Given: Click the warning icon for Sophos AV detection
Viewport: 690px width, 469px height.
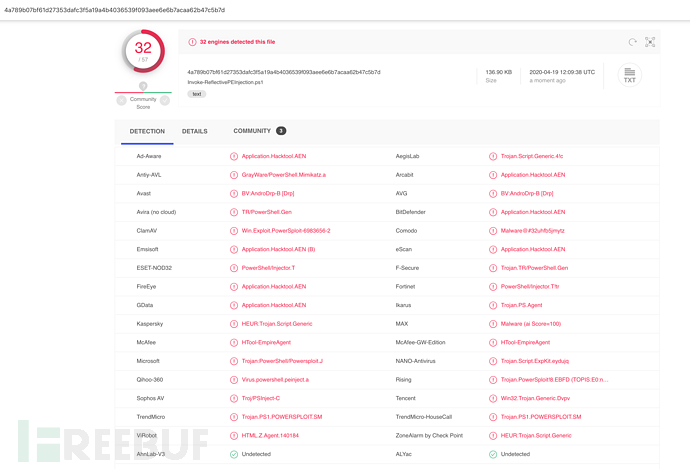Looking at the screenshot, I should tap(234, 398).
